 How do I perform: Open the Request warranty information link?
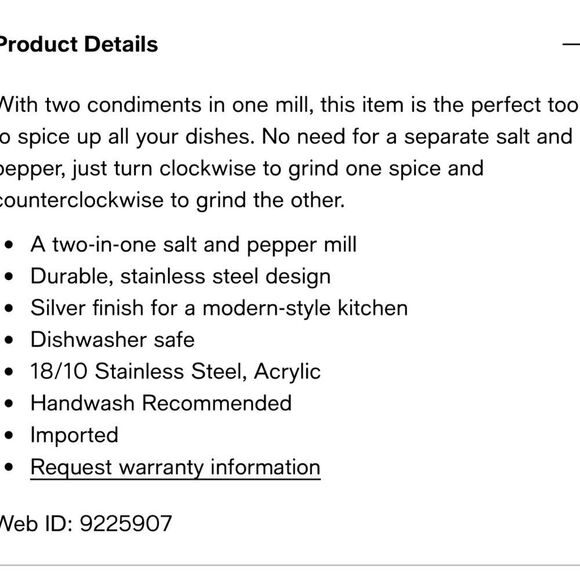pyautogui.click(x=175, y=468)
